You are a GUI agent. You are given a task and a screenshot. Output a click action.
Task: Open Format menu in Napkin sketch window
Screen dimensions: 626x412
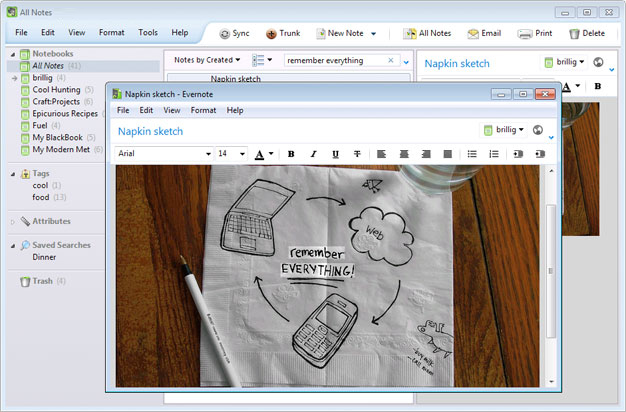[x=203, y=110]
